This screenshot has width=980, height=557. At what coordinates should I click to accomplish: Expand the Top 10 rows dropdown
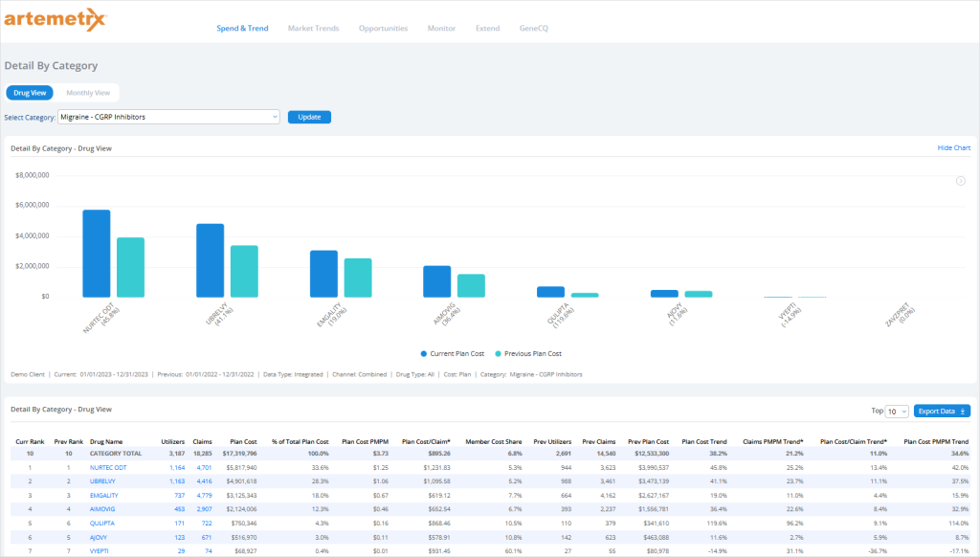point(897,411)
